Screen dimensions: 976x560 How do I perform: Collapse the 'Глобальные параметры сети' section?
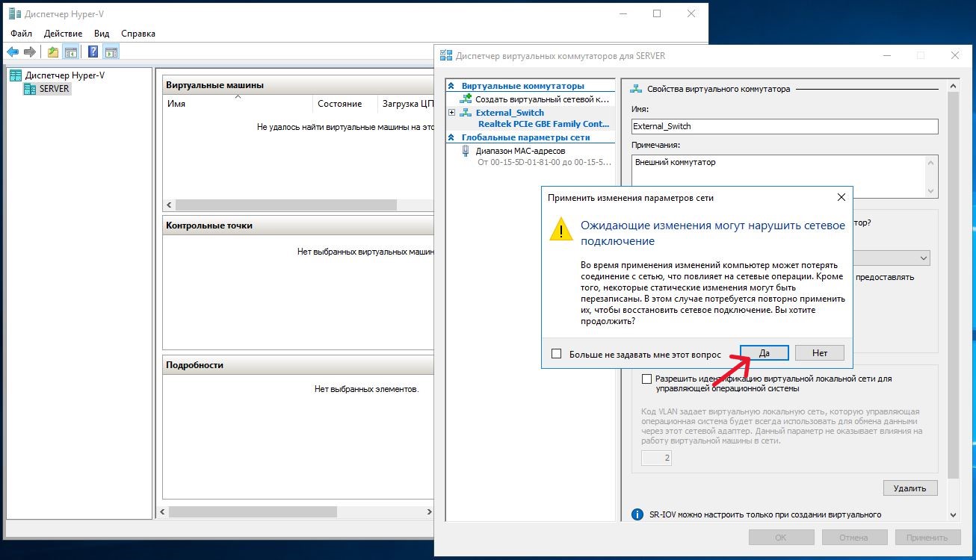(x=451, y=137)
